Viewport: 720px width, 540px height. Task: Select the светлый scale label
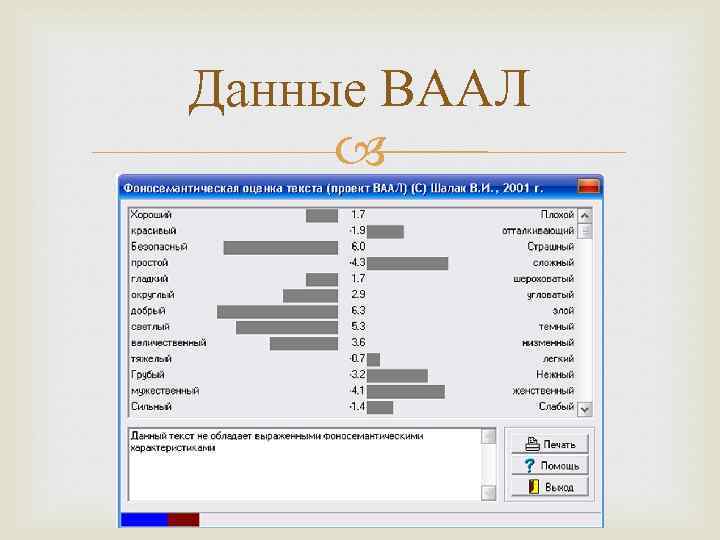click(150, 327)
